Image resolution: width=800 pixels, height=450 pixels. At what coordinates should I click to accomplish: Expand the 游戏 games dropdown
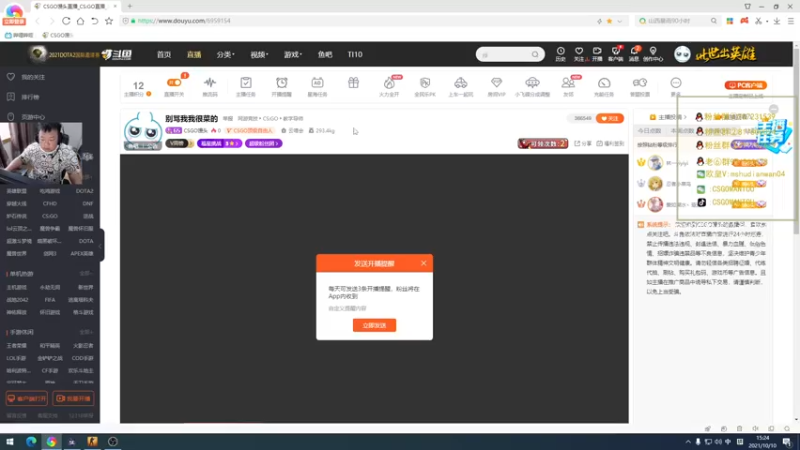point(293,55)
